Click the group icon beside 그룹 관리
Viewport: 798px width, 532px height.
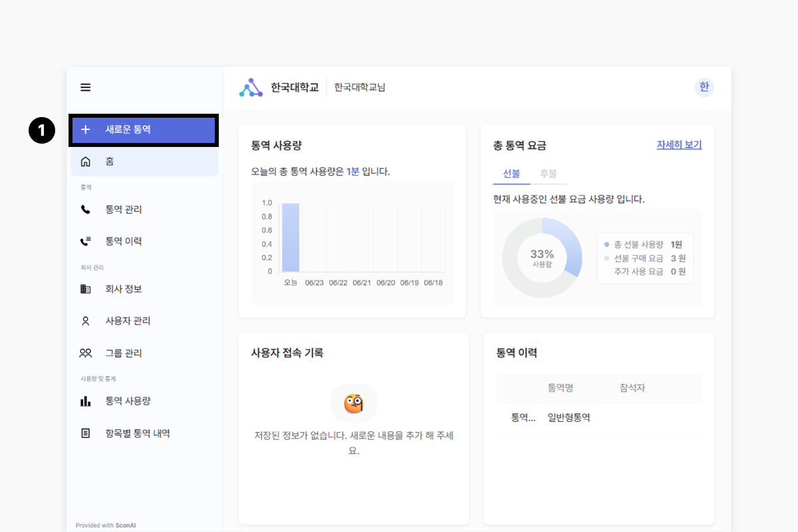click(x=86, y=353)
